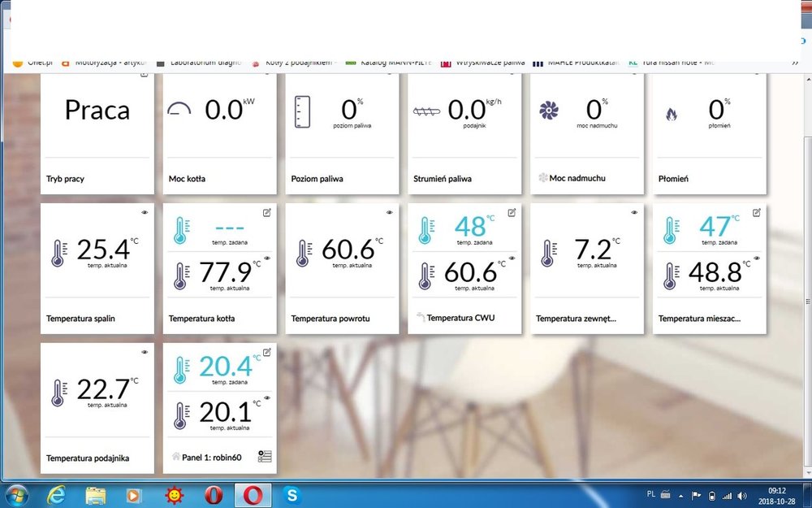
Task: Click the 48 °C setpoint on Temperatura CWU
Action: (469, 227)
